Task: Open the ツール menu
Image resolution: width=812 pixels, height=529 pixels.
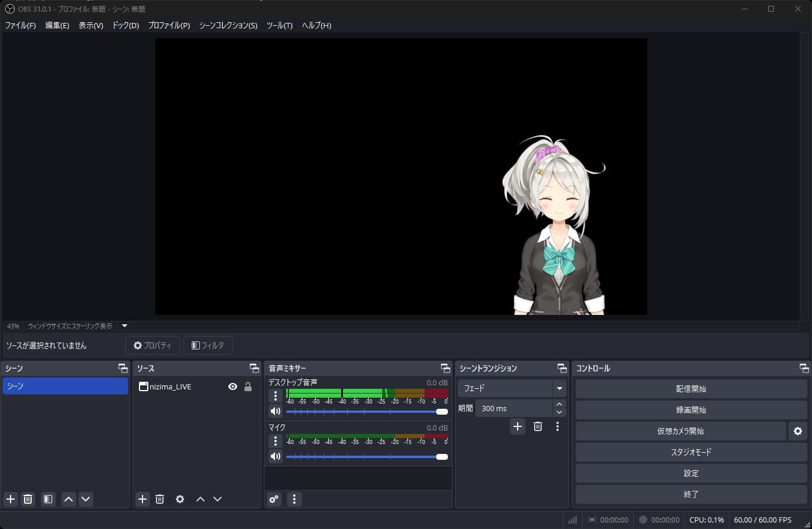Action: pyautogui.click(x=279, y=25)
